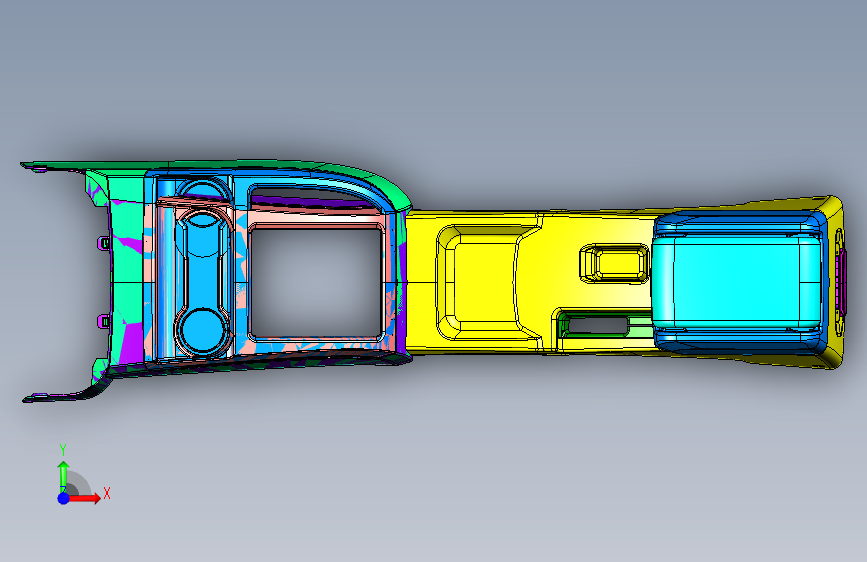This screenshot has height=562, width=867.
Task: Click the Y label on the triad
Action: 63,450
